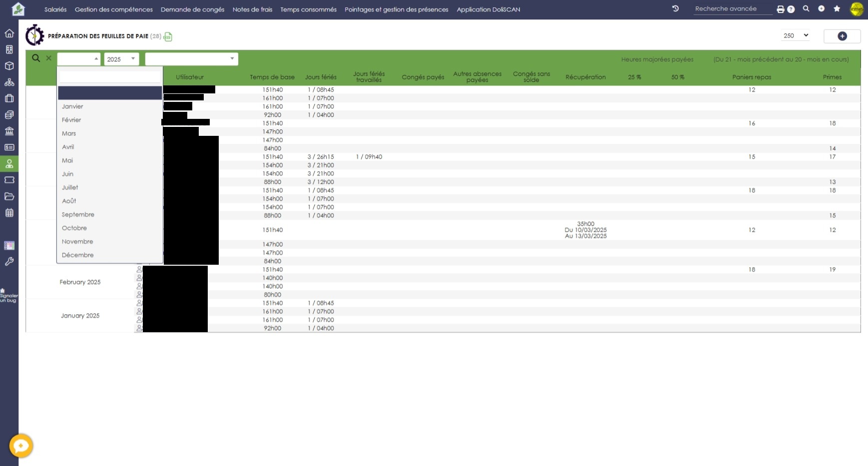This screenshot has width=868, height=466.
Task: Open the recent history clock icon
Action: click(x=675, y=8)
